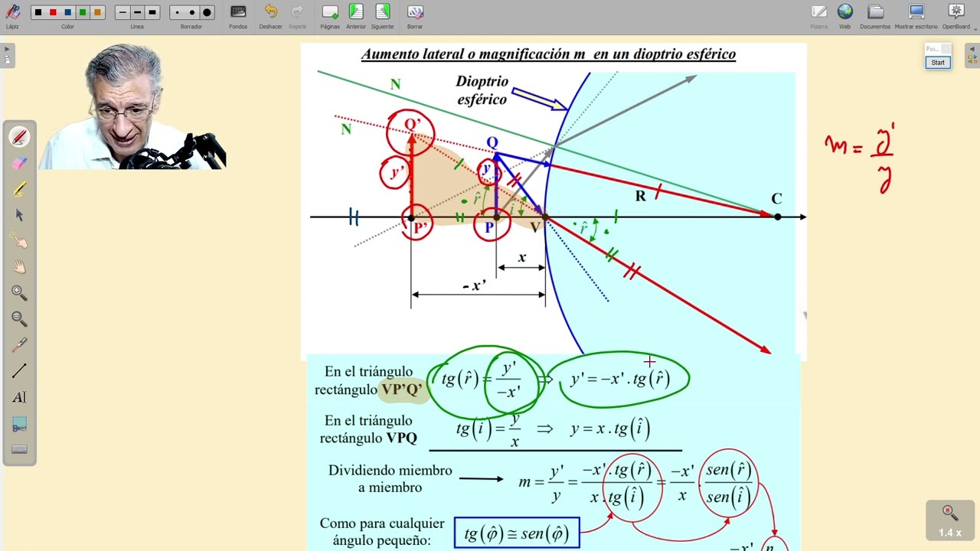This screenshot has height=551, width=980.
Task: Select the capture screen region tool
Action: [x=19, y=423]
